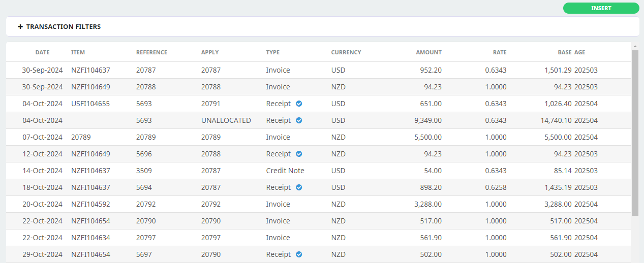
Task: Click the Type column header
Action: click(273, 52)
